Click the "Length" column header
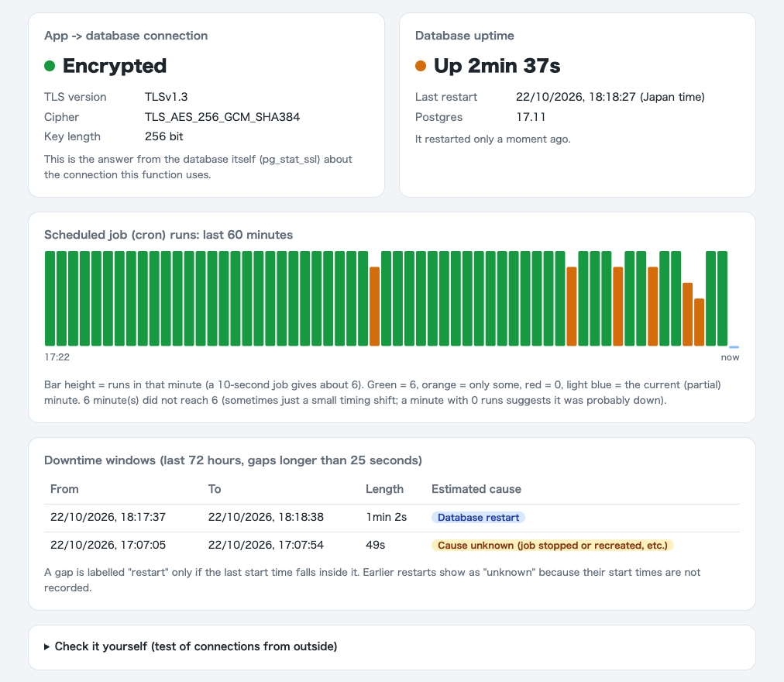This screenshot has height=682, width=784. click(384, 489)
